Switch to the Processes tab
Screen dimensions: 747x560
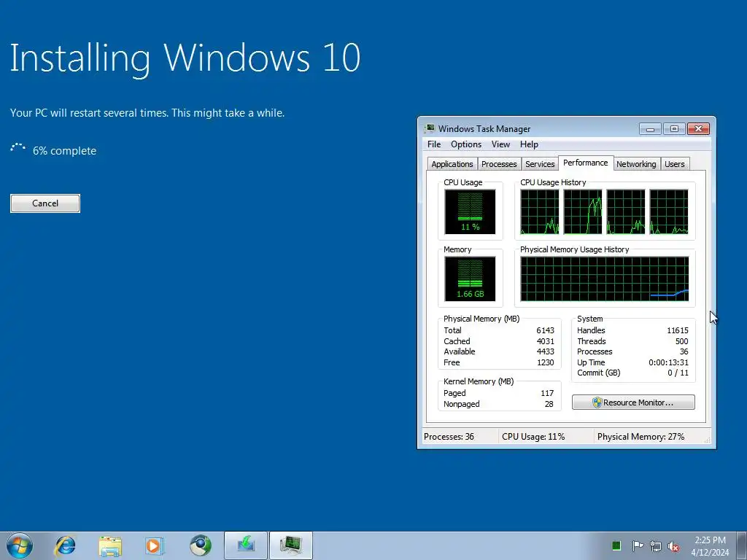499,164
